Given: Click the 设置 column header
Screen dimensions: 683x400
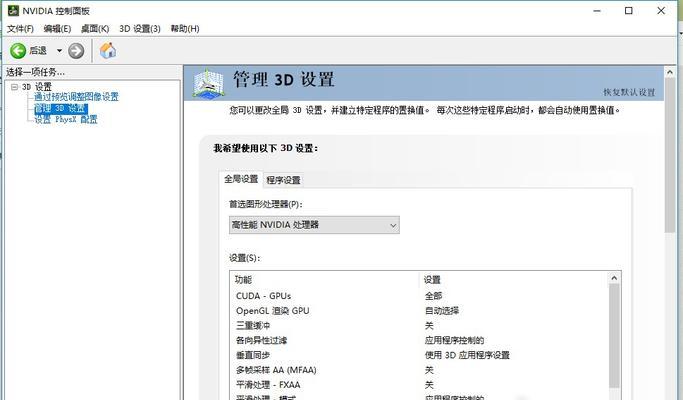Looking at the screenshot, I should [513, 280].
